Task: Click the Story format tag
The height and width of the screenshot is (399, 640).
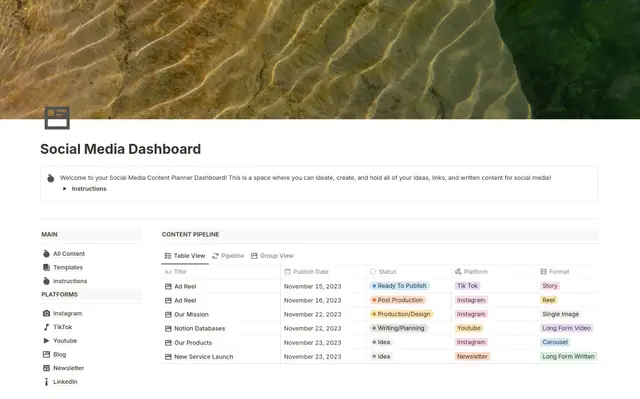Action: (x=550, y=286)
